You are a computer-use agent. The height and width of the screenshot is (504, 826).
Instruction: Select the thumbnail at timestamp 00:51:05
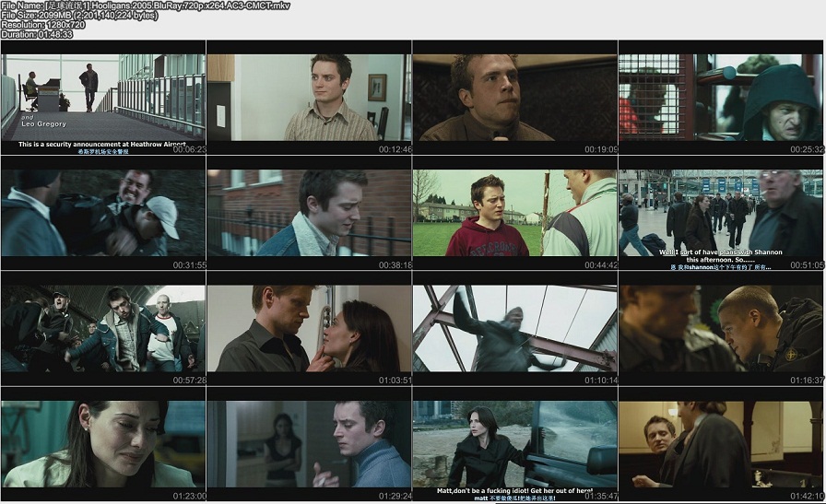[721, 213]
